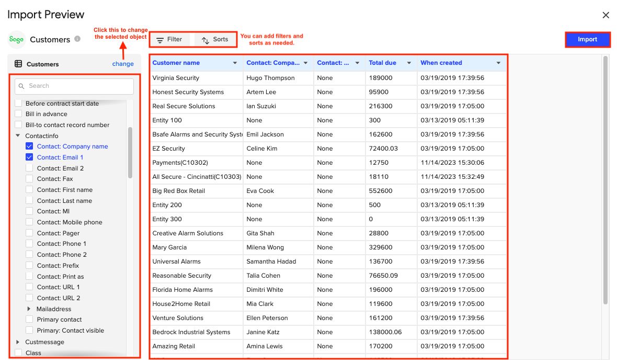Check Contact: URL 2 checkbox

click(29, 298)
